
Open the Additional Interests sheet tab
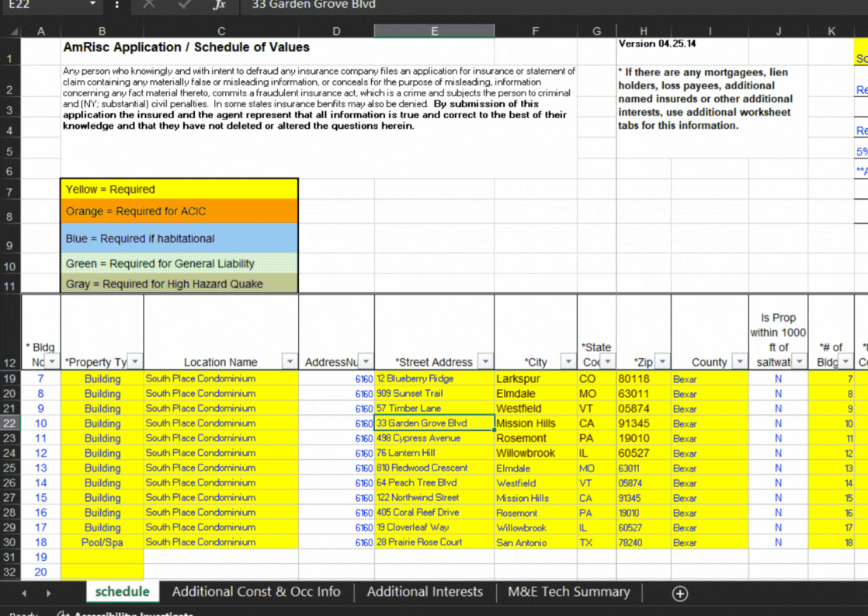tap(425, 592)
